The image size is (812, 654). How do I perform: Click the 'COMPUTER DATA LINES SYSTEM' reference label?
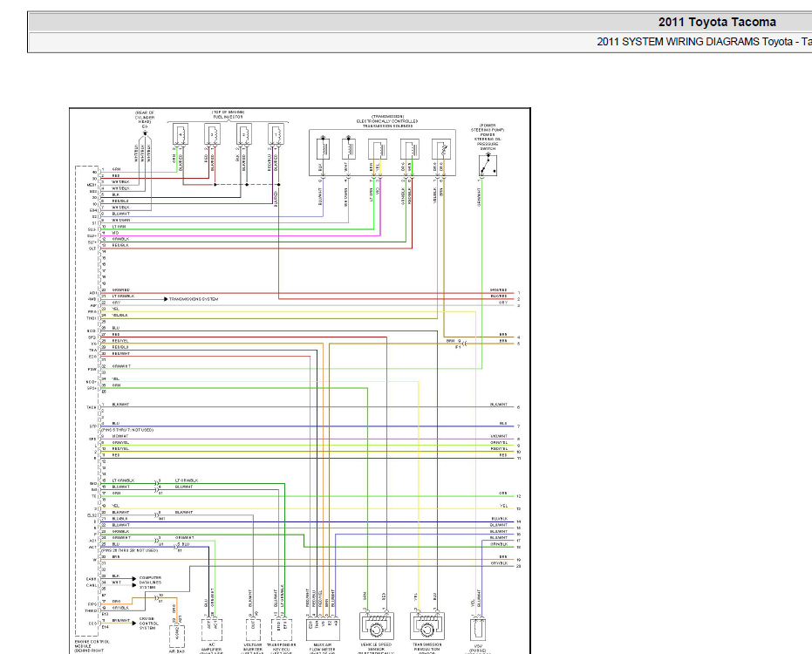click(150, 582)
